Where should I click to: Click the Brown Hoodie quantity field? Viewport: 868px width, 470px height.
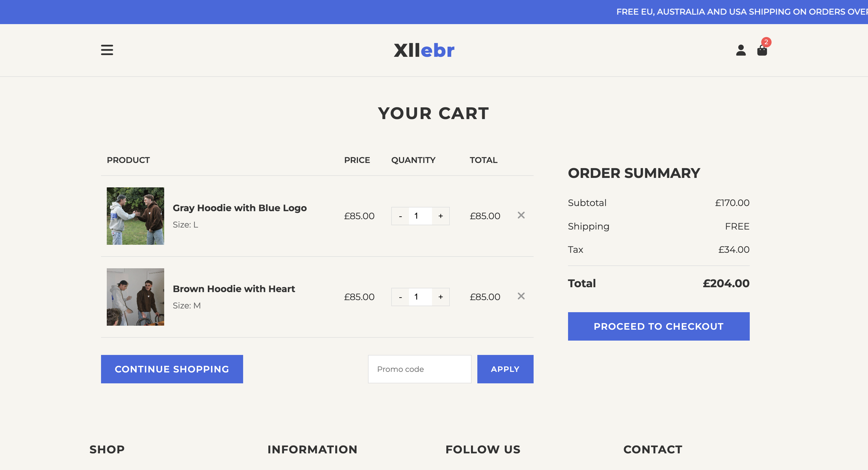point(420,297)
